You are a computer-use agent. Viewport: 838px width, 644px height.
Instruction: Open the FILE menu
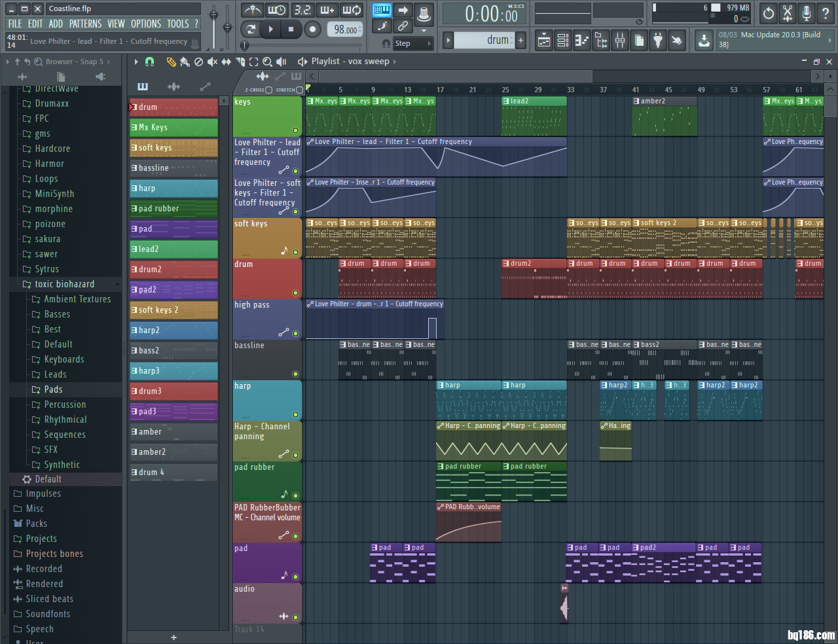click(x=15, y=24)
